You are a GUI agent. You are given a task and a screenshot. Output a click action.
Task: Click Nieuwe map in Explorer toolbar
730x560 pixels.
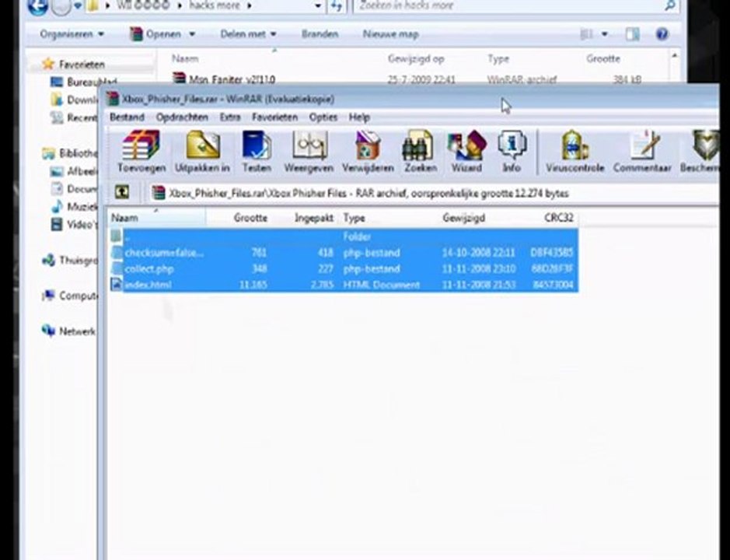(390, 34)
